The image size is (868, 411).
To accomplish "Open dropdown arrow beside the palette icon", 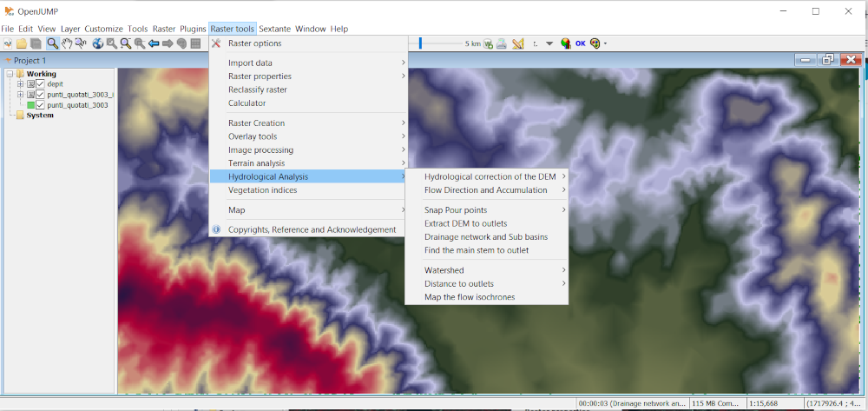I will [x=606, y=43].
